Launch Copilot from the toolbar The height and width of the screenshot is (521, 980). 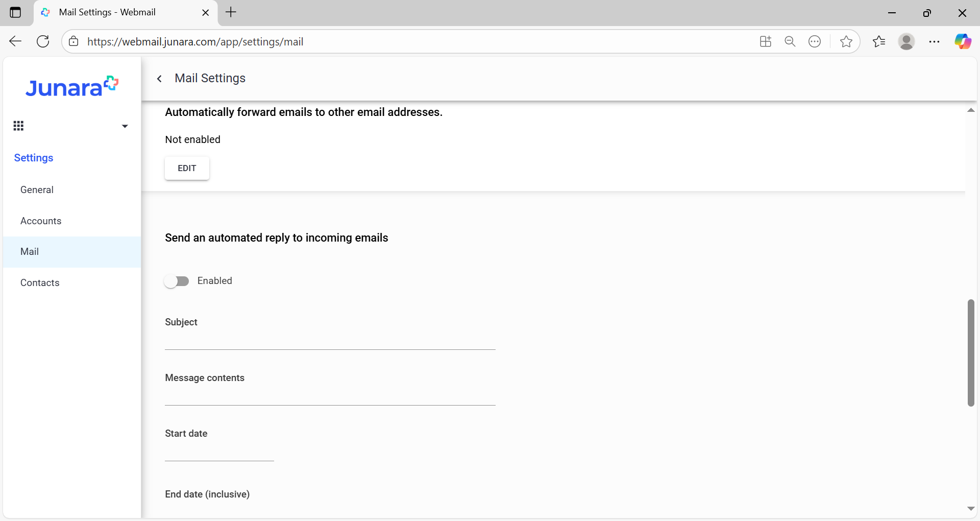[x=963, y=41]
